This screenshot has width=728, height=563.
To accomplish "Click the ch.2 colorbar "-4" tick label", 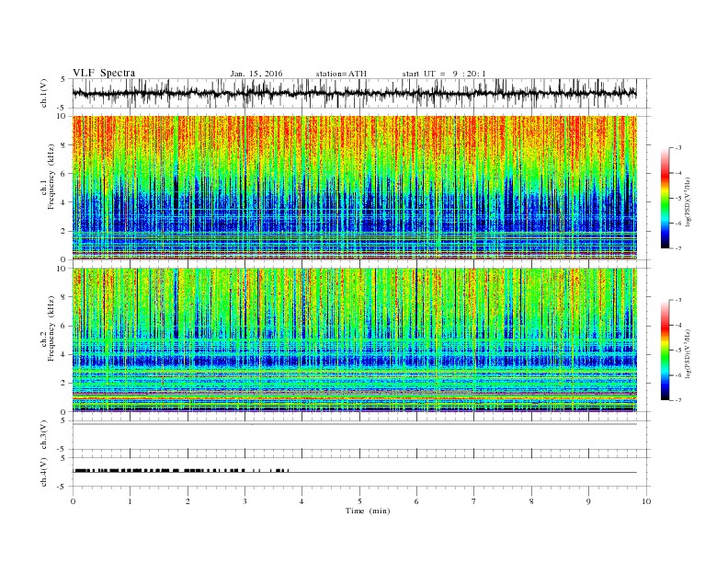I will [x=678, y=325].
